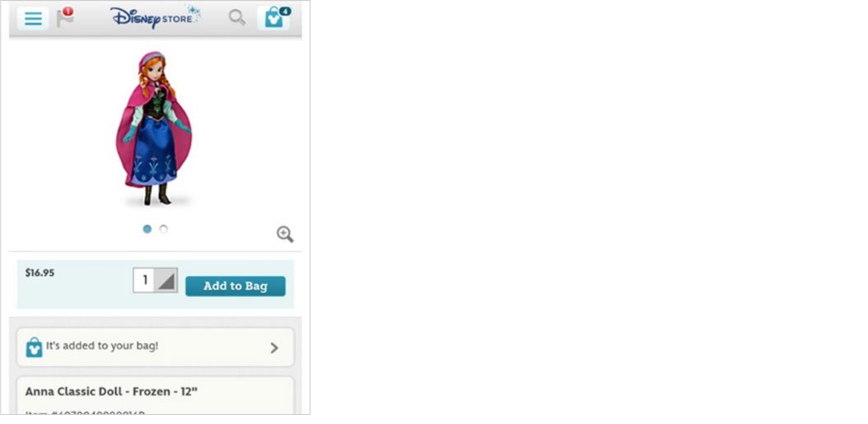Screen dimensions: 868x424
Task: Click the Add to Bag button
Action: pyautogui.click(x=236, y=287)
